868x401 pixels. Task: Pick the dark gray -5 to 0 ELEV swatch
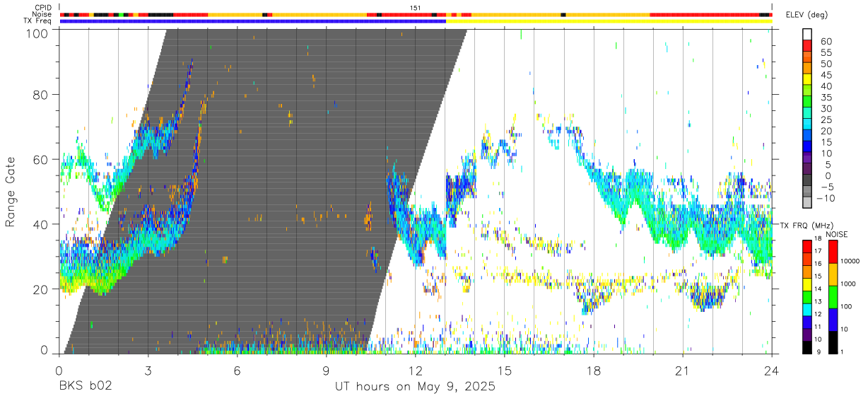[808, 181]
